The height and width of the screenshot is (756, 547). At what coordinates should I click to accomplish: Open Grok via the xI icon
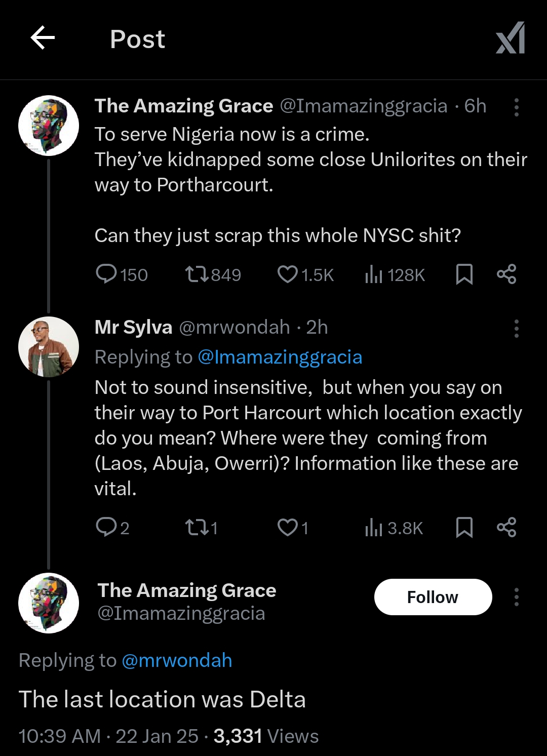510,38
